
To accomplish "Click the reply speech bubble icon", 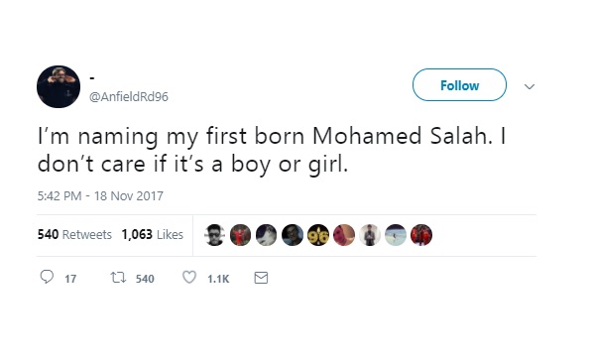I will pyautogui.click(x=47, y=277).
